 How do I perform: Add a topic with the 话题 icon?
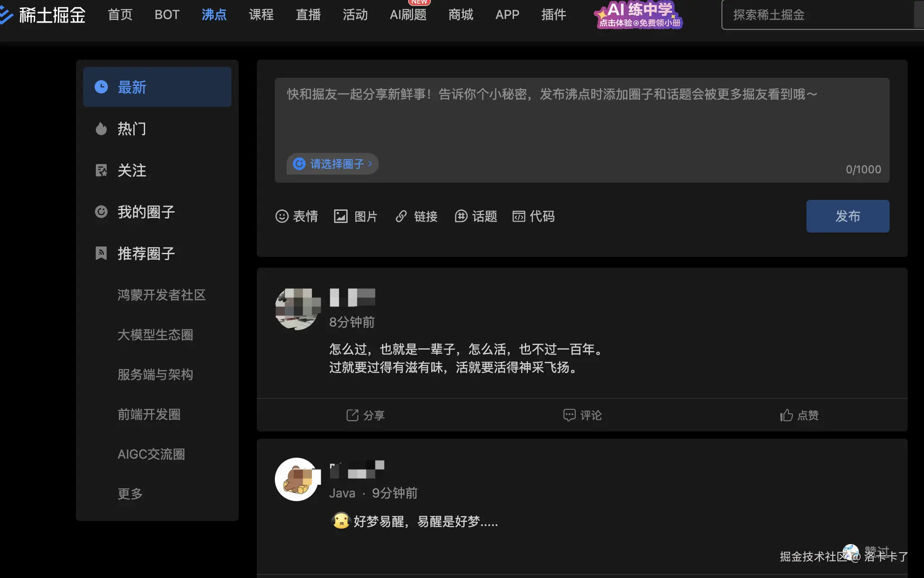pos(461,216)
